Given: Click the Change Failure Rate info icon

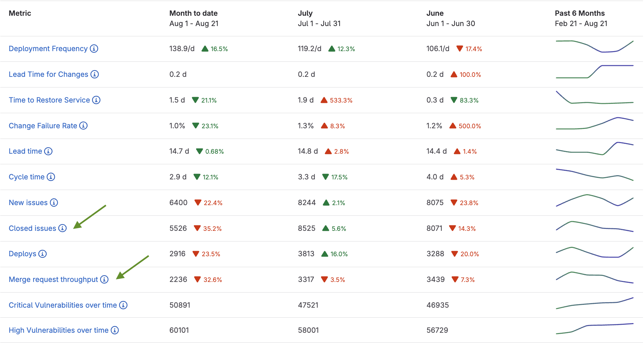Looking at the screenshot, I should [83, 126].
